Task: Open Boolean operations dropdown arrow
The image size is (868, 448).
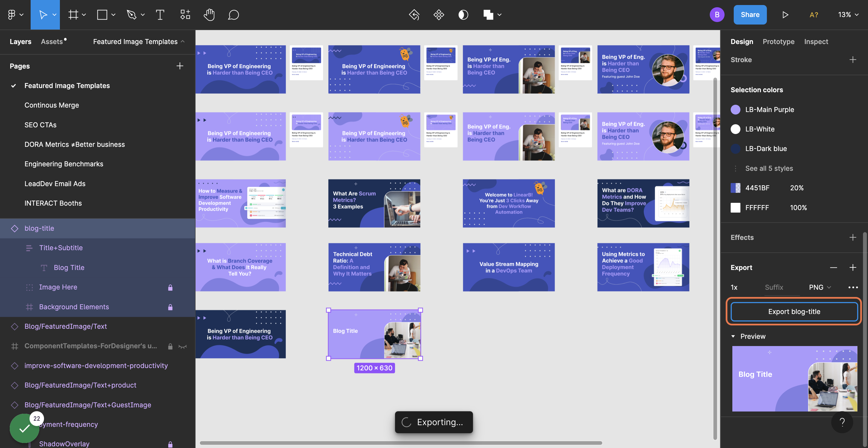Action: click(499, 15)
